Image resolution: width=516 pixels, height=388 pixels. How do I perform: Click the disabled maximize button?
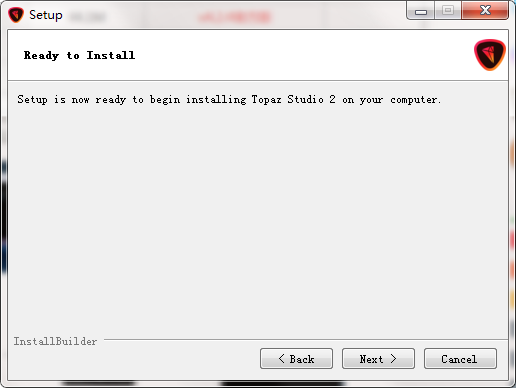click(448, 11)
